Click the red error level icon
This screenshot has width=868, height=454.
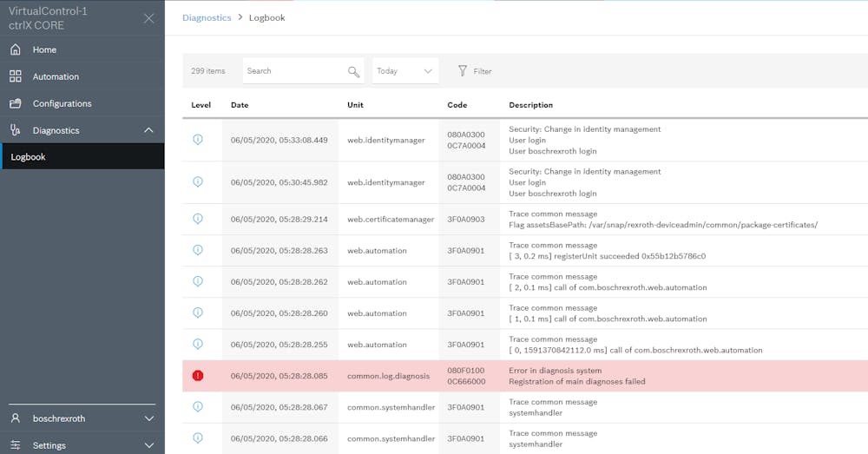pos(198,376)
